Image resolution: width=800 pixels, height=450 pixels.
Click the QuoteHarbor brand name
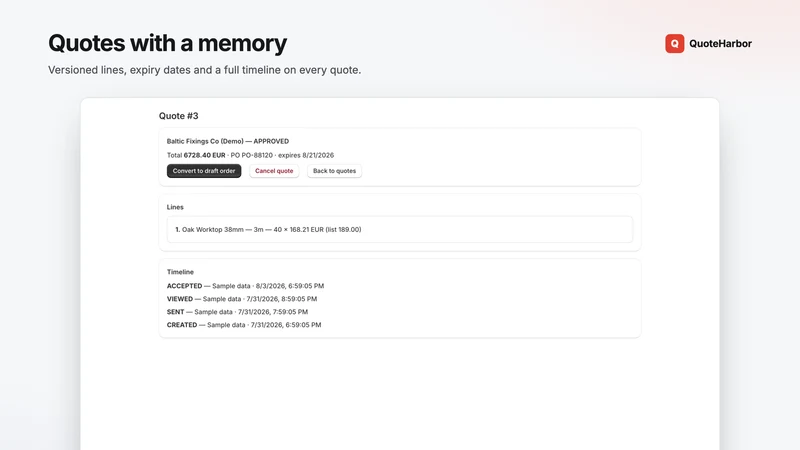[x=720, y=43]
